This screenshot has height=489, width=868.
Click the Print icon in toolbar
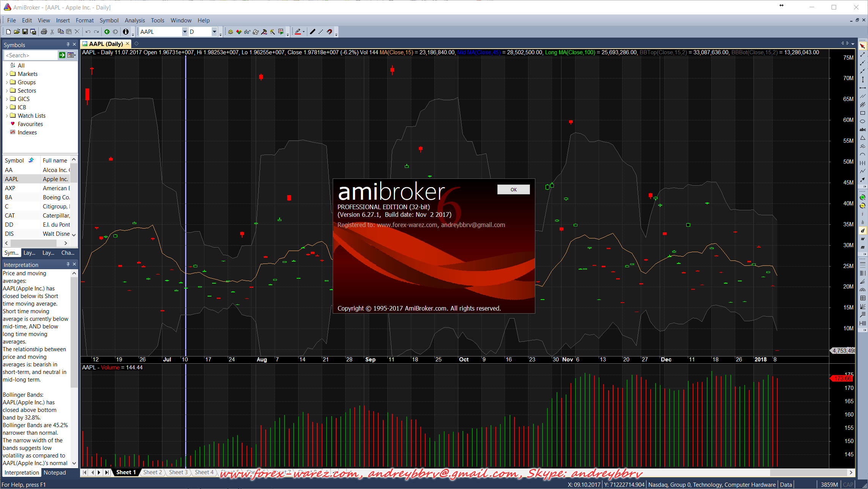tap(44, 32)
